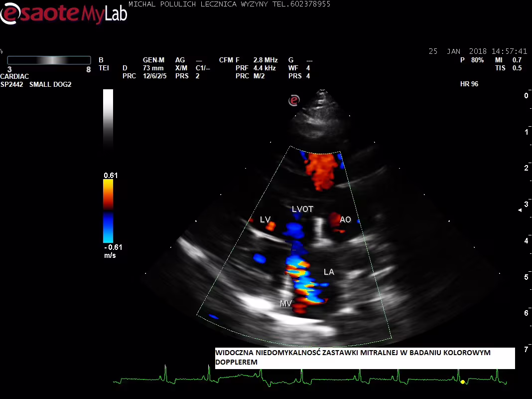Click the focus arrow on the depth scale
Image resolution: width=532 pixels, height=399 pixels.
coord(521,210)
